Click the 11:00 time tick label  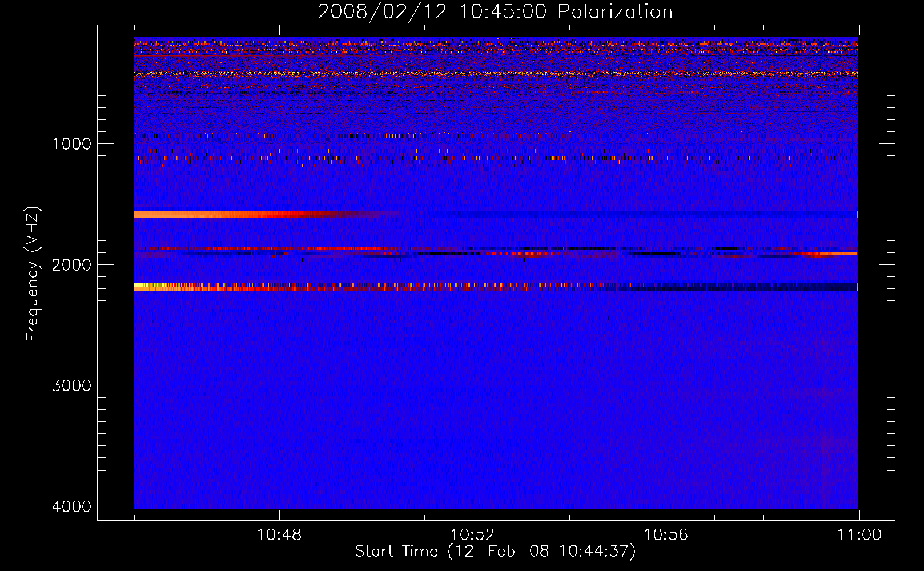tap(859, 535)
